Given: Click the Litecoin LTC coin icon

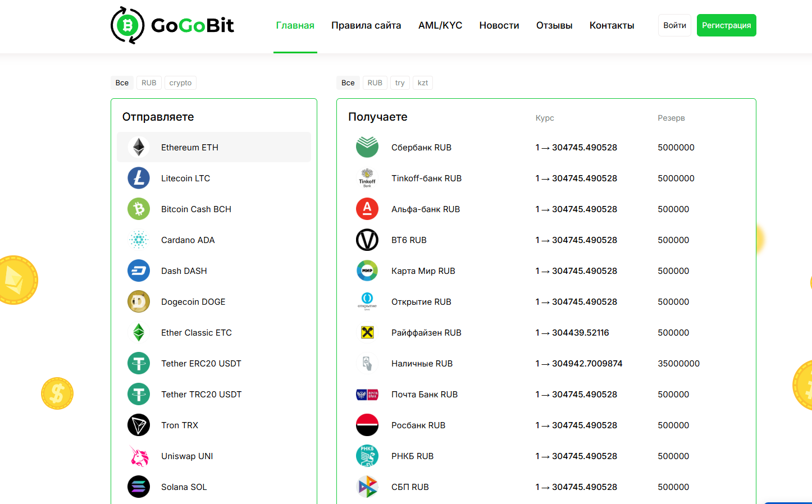Looking at the screenshot, I should pyautogui.click(x=139, y=178).
